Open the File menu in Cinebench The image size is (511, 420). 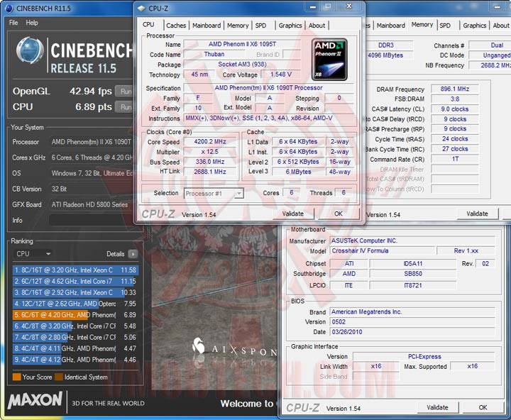(13, 23)
